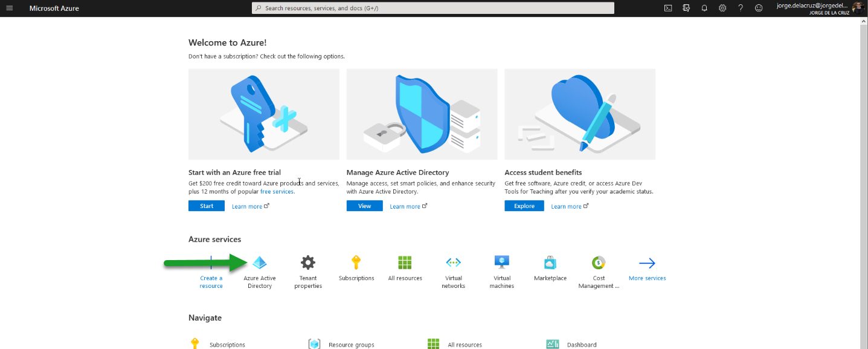Click the Create a resource plus icon

pos(211,263)
